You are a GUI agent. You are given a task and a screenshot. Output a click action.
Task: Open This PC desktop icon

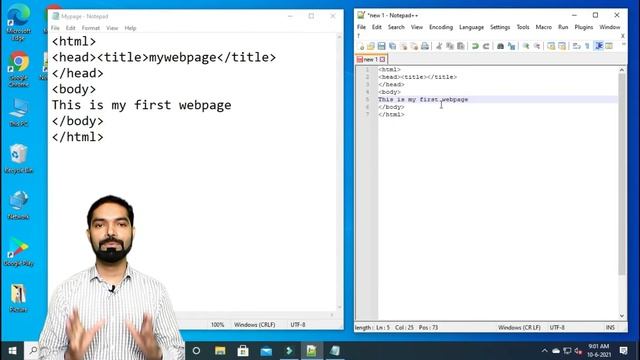coord(18,112)
